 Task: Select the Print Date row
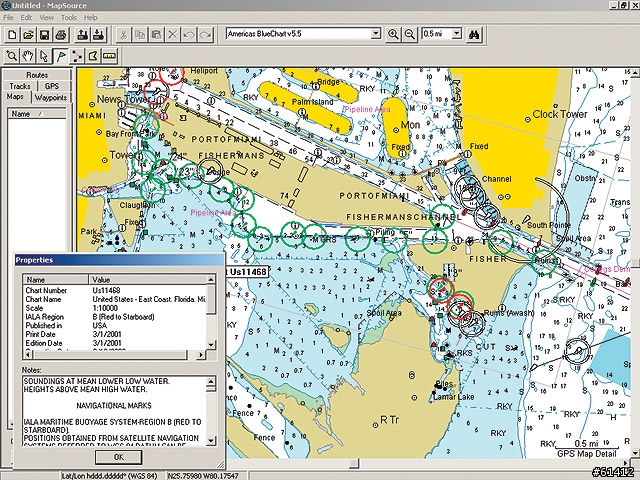tap(114, 334)
